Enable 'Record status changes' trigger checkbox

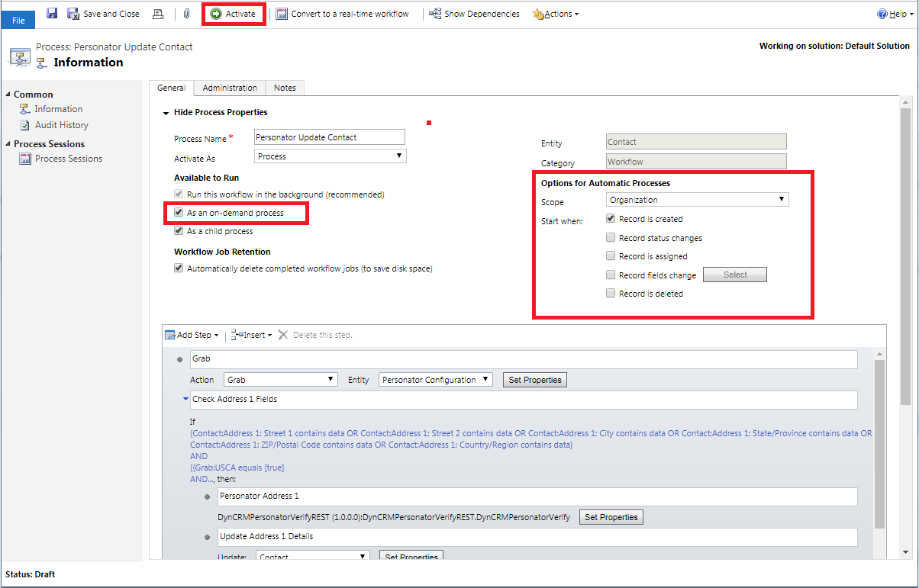tap(611, 238)
